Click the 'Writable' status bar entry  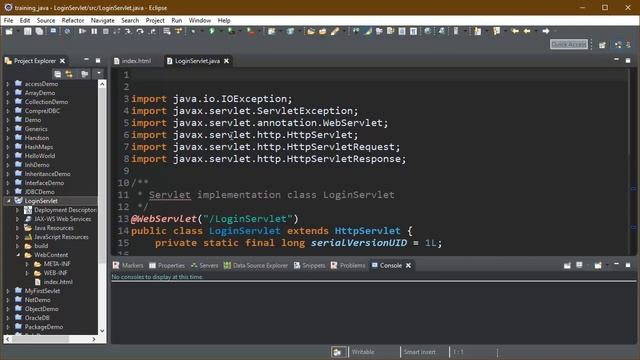(363, 352)
